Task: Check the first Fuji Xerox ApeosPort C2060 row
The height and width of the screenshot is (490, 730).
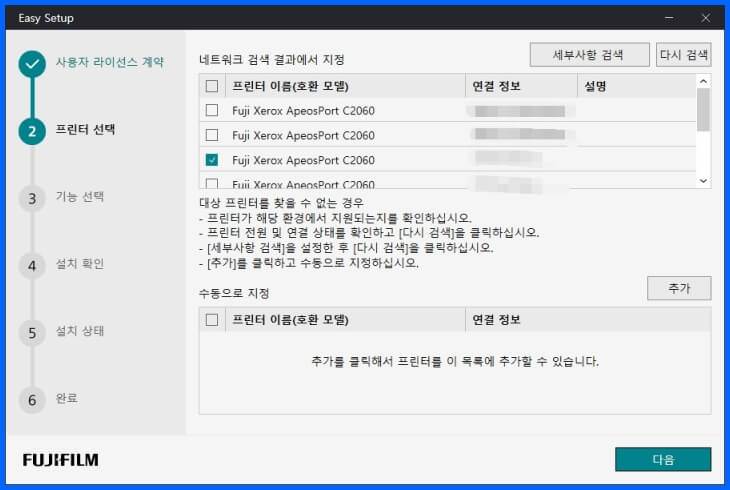Action: coord(212,110)
